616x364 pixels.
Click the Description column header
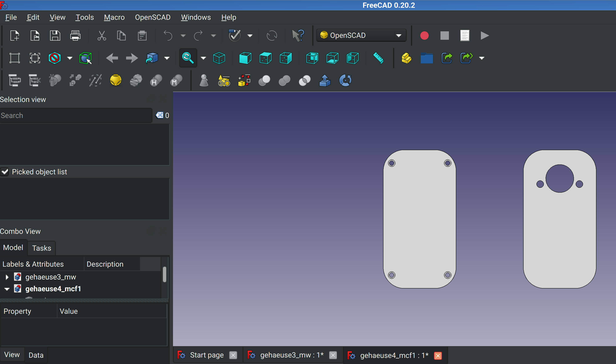tap(112, 264)
